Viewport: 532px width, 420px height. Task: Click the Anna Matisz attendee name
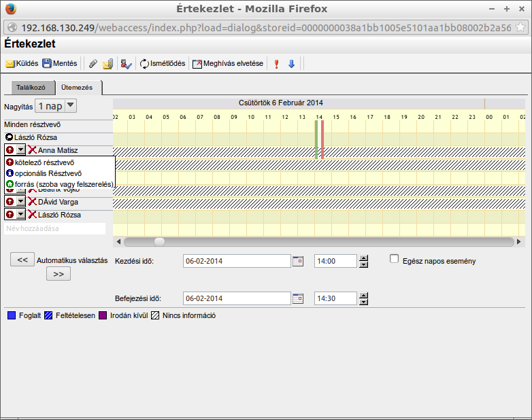point(58,150)
